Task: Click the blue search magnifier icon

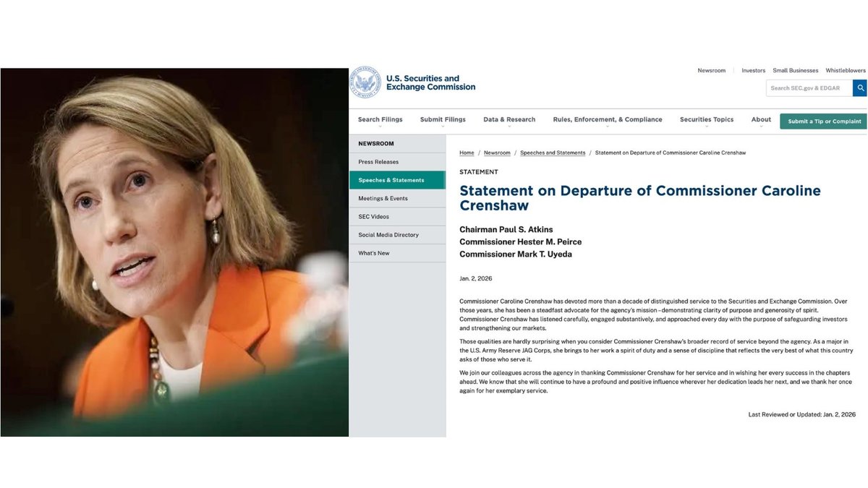Action: pos(860,88)
